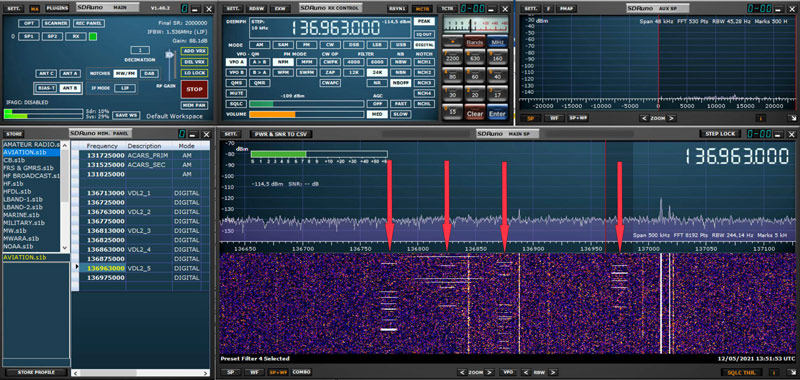This screenshot has width=800, height=380.
Task: Click the red STOP button
Action: point(194,89)
